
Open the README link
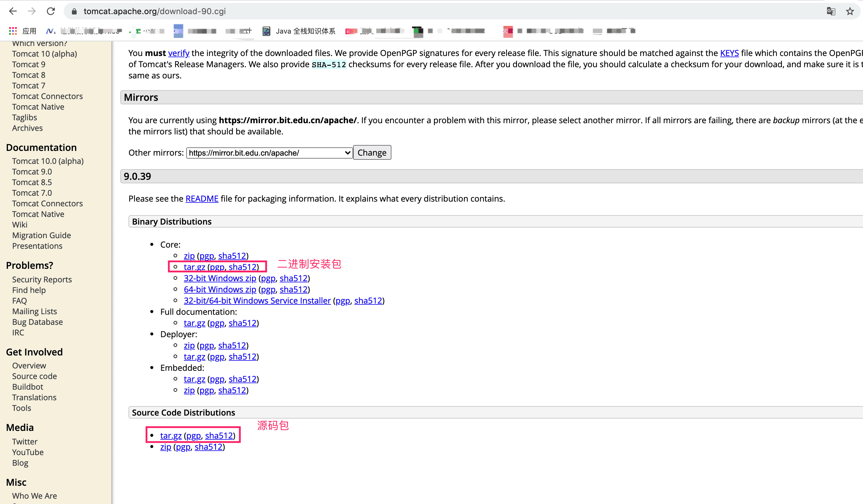[x=202, y=199]
